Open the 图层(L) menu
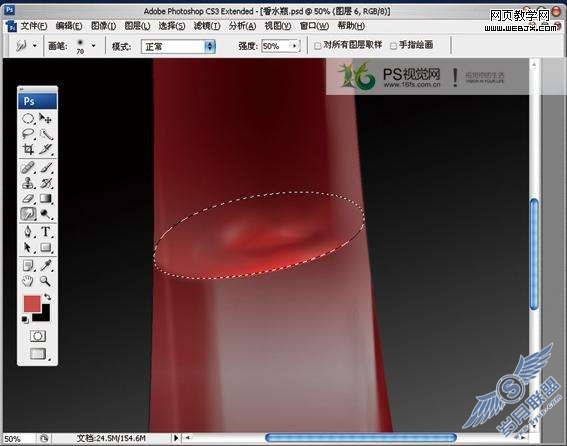This screenshot has width=567, height=446. (137, 26)
